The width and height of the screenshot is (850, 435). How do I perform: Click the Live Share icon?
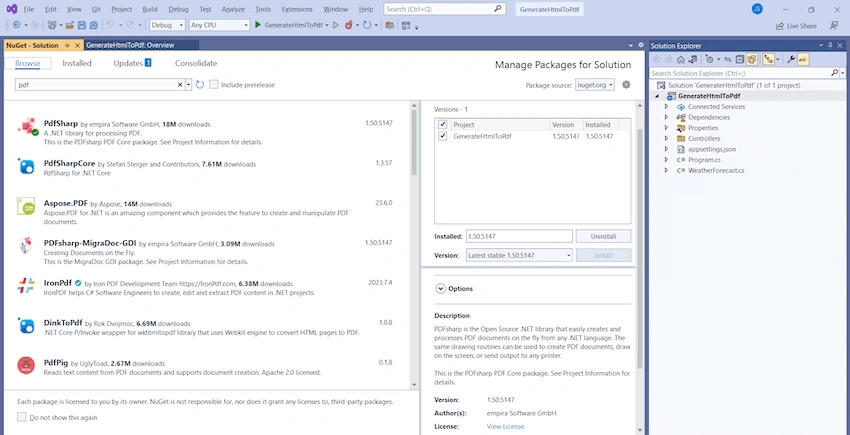[779, 25]
